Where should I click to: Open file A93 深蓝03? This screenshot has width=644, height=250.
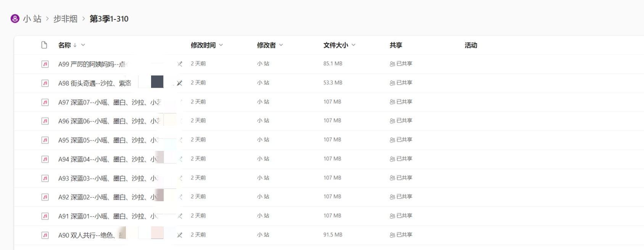[x=108, y=178]
